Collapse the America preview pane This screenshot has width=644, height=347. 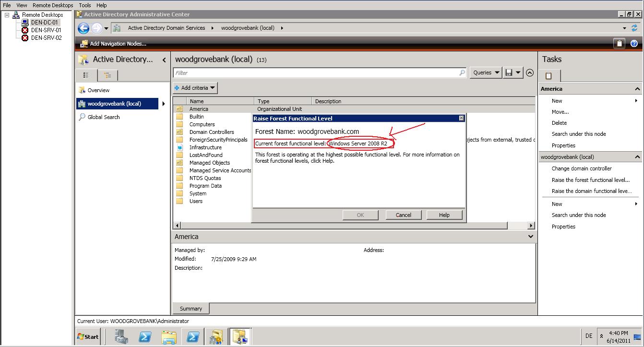click(x=530, y=237)
